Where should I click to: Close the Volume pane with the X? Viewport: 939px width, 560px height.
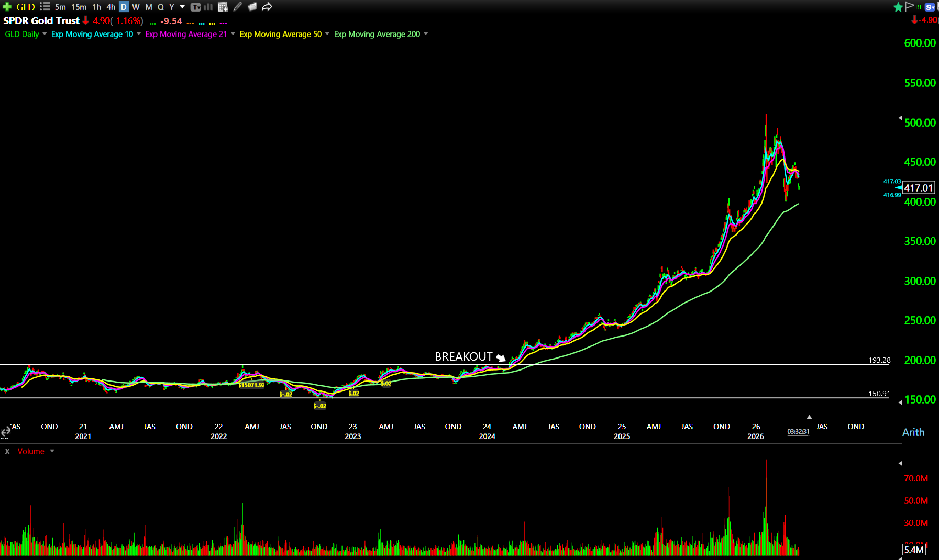pos(7,451)
